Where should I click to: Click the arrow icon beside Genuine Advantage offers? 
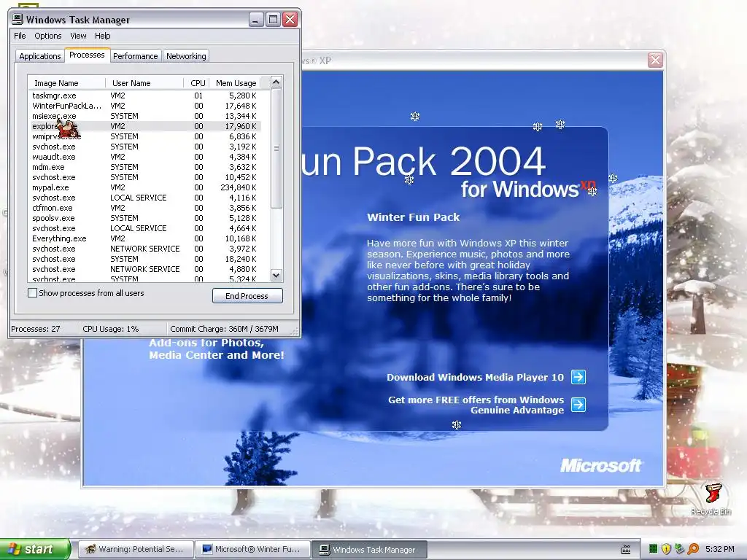click(578, 405)
